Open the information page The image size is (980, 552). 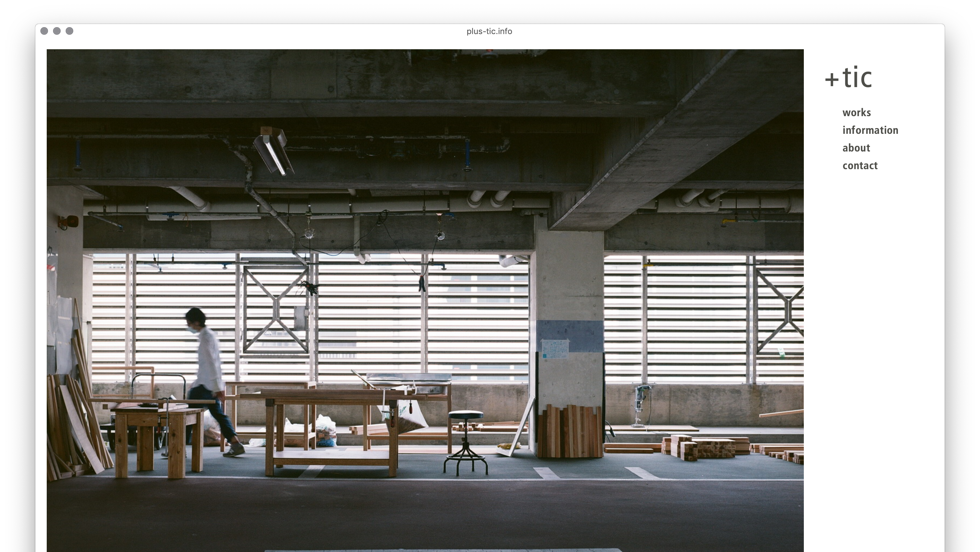(870, 130)
